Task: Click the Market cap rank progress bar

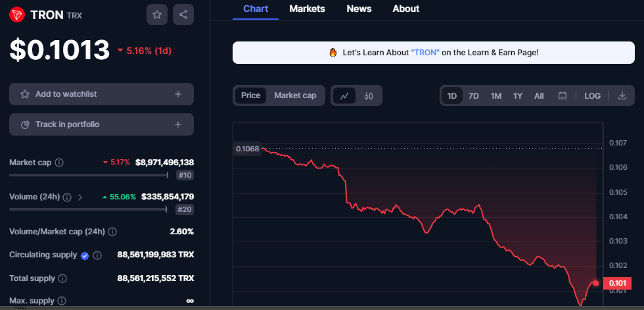Action: pyautogui.click(x=89, y=175)
